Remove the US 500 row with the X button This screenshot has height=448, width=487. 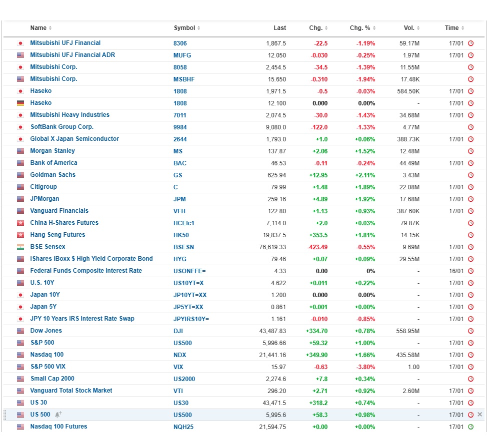tap(480, 415)
